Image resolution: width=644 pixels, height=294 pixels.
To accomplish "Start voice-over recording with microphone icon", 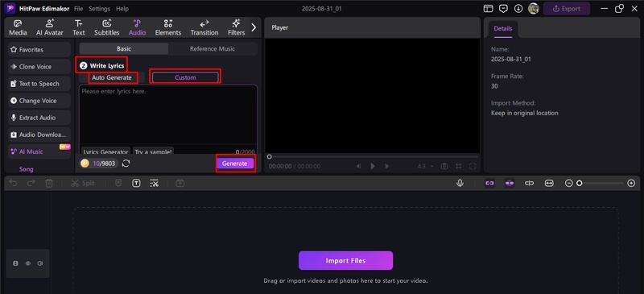I will [x=460, y=184].
